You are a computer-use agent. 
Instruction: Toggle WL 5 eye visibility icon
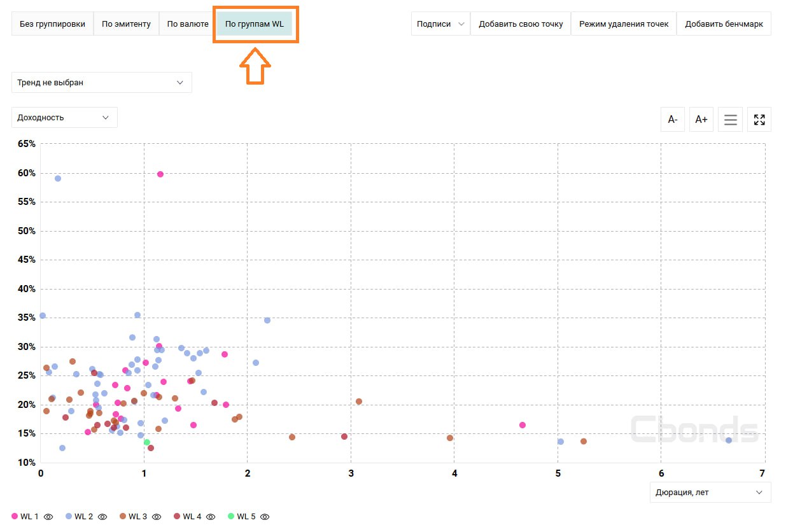click(x=265, y=517)
